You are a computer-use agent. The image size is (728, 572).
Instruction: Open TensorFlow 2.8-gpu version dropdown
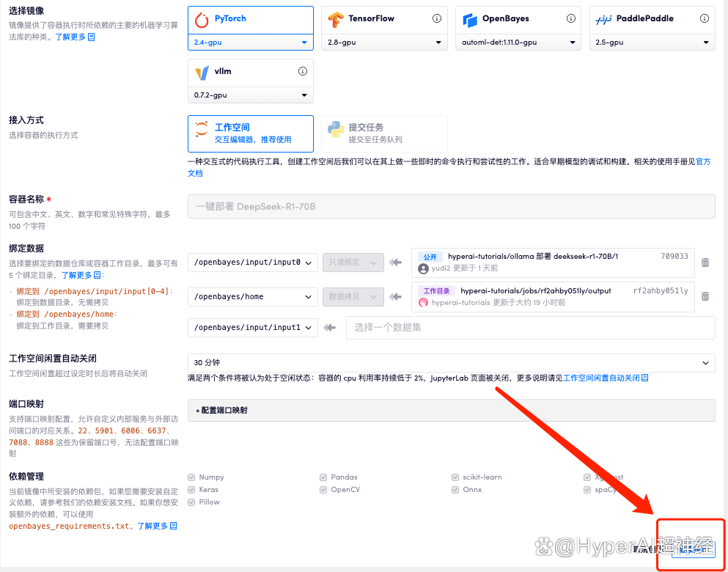tap(384, 43)
